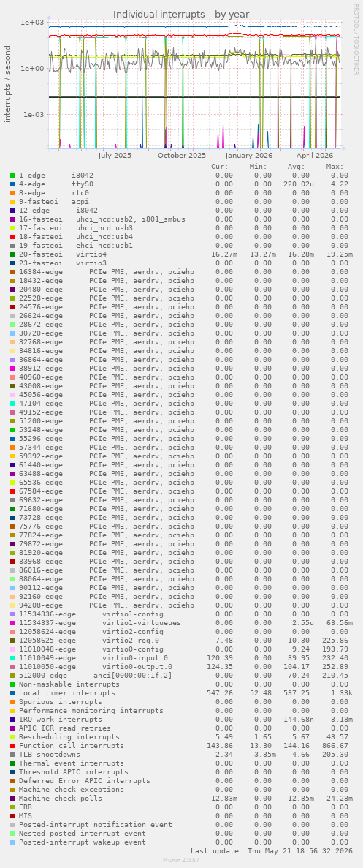Click the January 2026 x-axis label
This screenshot has height=868, width=363.
pyautogui.click(x=248, y=156)
